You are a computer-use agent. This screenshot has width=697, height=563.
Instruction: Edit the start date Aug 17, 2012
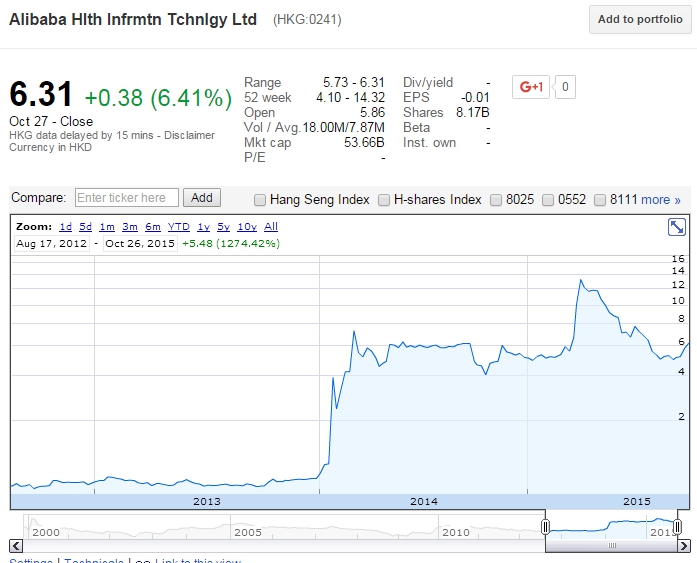coord(52,244)
